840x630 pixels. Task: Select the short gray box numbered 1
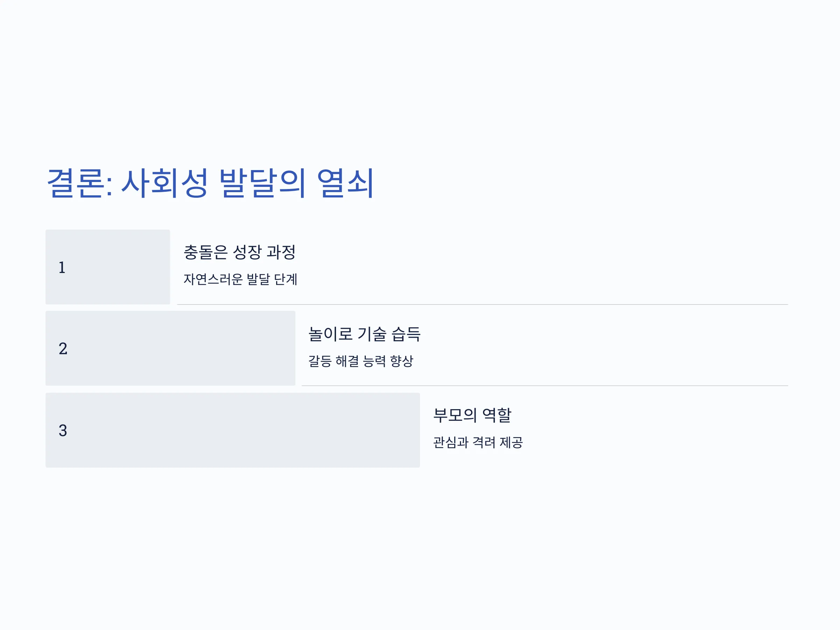108,267
